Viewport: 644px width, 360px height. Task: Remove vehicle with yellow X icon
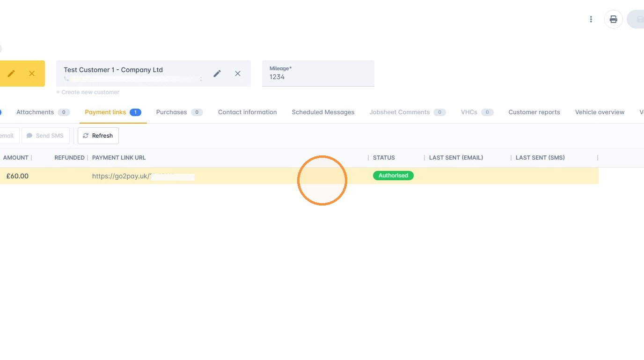click(x=32, y=73)
